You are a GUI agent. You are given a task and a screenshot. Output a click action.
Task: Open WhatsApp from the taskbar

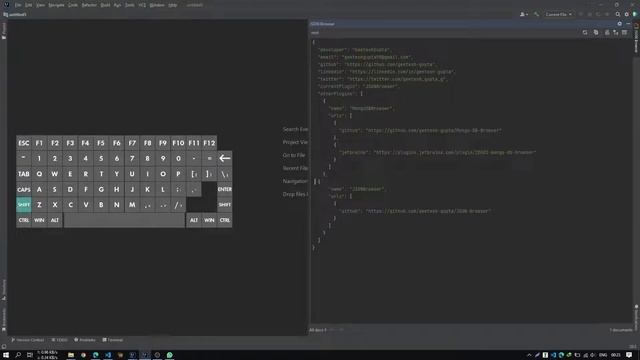pos(169,355)
